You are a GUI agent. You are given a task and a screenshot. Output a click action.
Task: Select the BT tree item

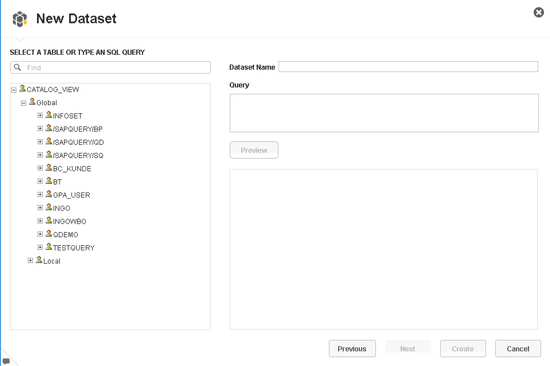click(57, 182)
